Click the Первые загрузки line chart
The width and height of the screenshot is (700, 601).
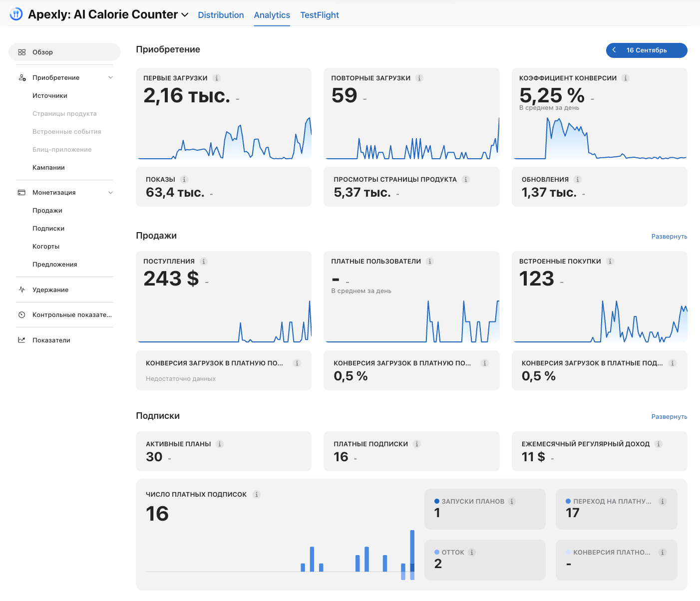point(224,138)
